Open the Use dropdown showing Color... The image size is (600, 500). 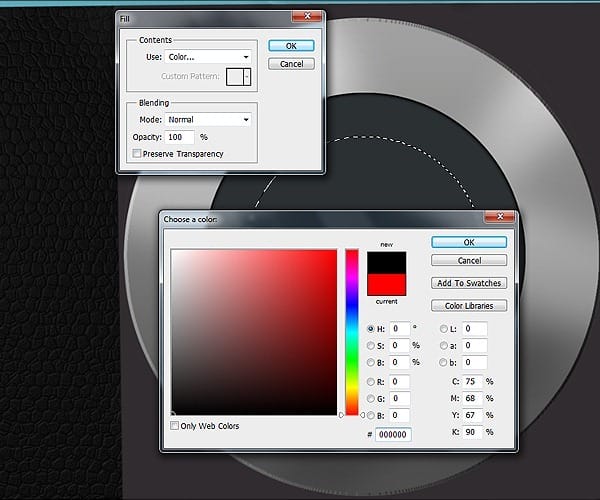(208, 57)
